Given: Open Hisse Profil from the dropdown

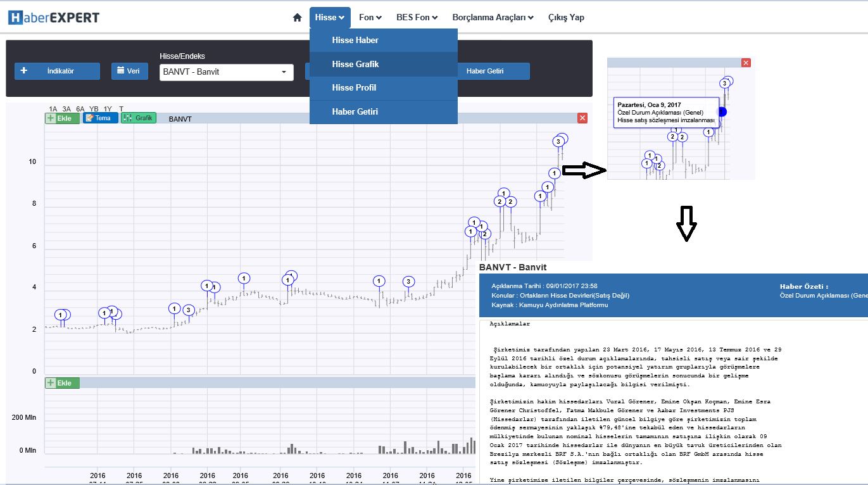Looking at the screenshot, I should [383, 87].
